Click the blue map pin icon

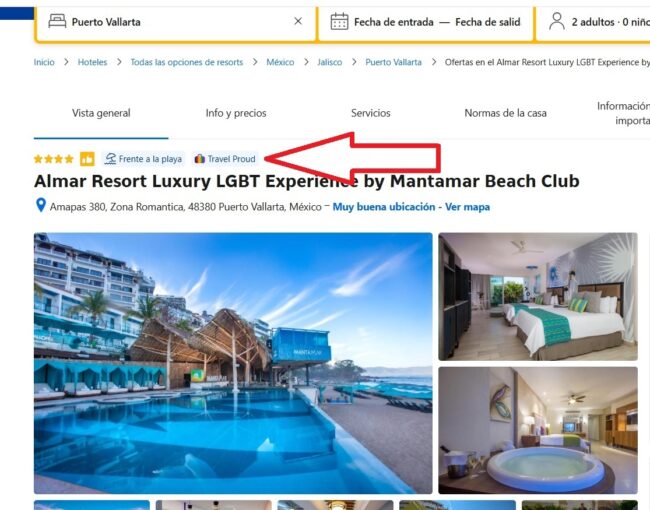pos(41,205)
